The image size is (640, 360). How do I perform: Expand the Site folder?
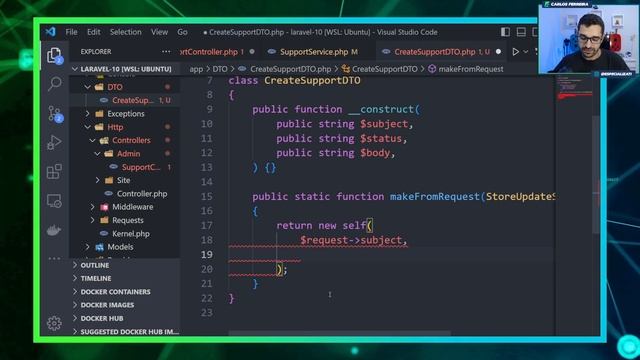pyautogui.click(x=123, y=180)
